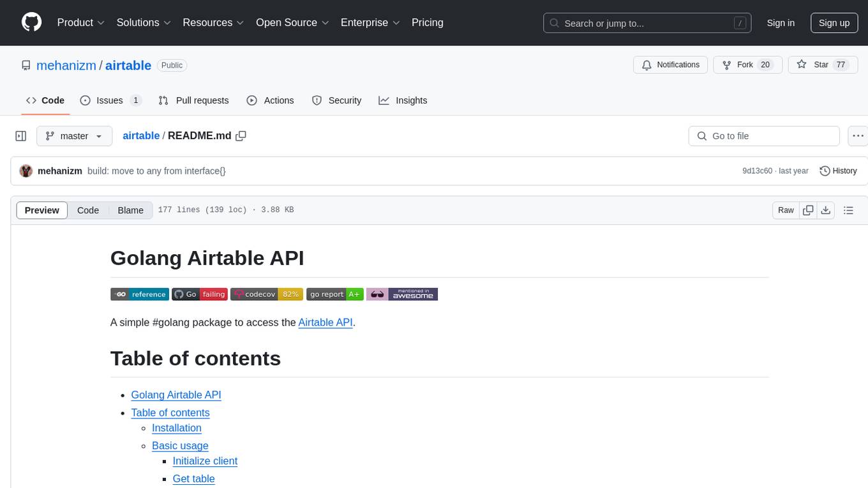The width and height of the screenshot is (868, 488).
Task: Switch to the Security tab
Action: (336, 100)
